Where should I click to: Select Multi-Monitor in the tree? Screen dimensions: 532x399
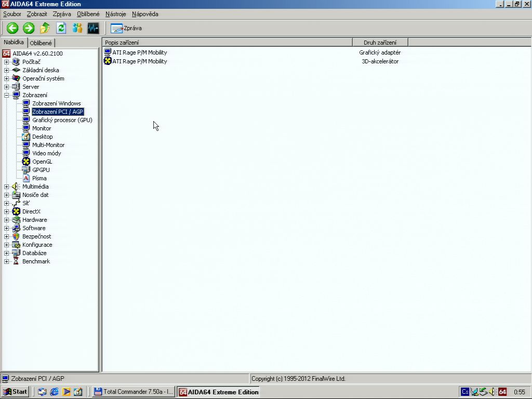48,145
